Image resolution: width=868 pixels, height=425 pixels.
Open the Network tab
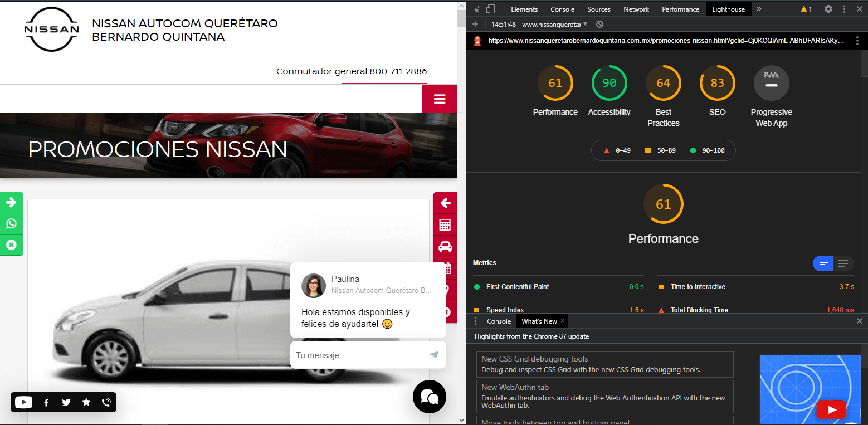(x=636, y=9)
